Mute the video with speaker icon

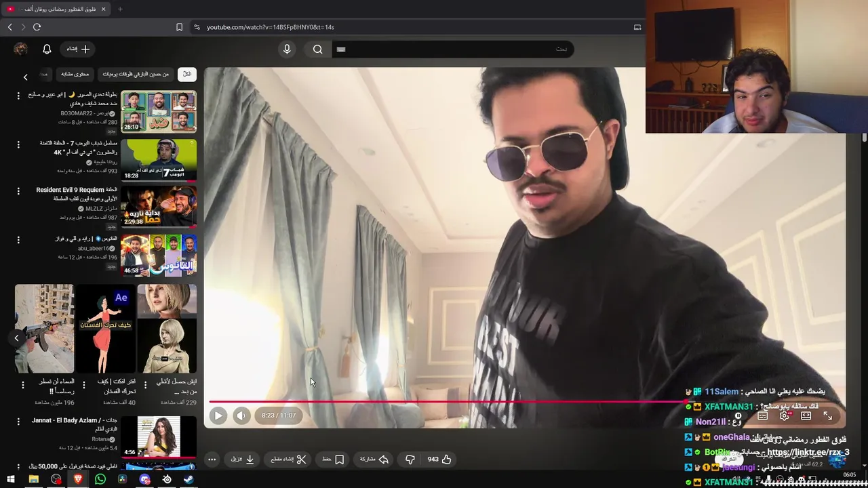pyautogui.click(x=241, y=415)
